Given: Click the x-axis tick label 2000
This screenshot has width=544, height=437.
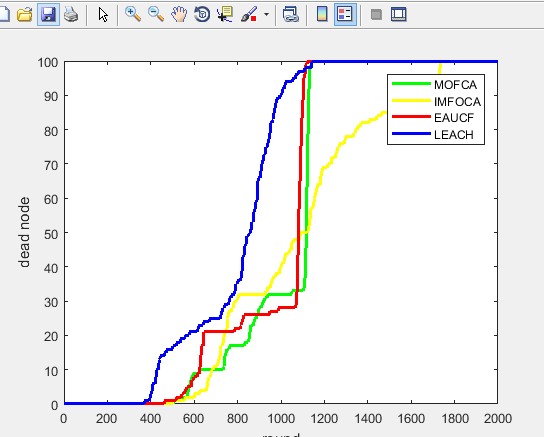Looking at the screenshot, I should [x=498, y=419].
